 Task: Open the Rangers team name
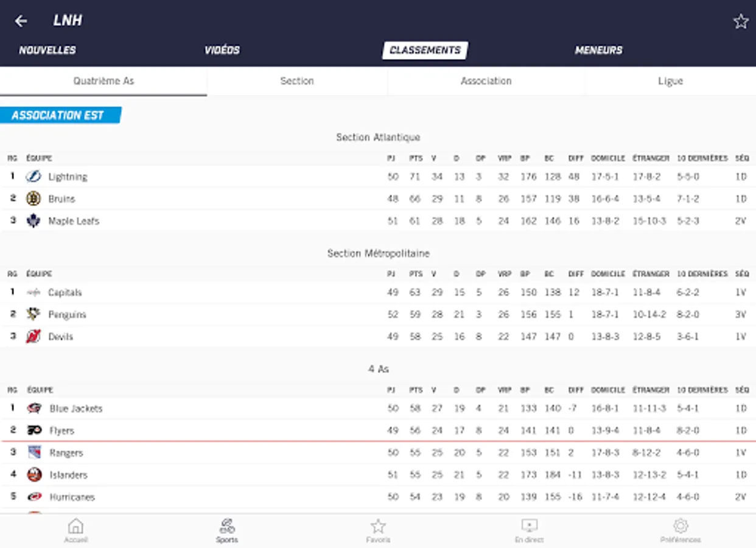[x=66, y=453]
